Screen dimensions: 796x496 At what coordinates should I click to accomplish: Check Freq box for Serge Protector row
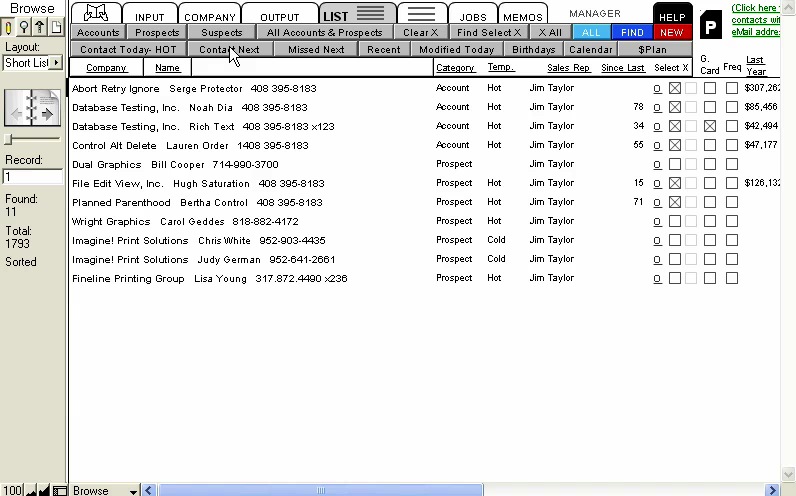pos(732,88)
